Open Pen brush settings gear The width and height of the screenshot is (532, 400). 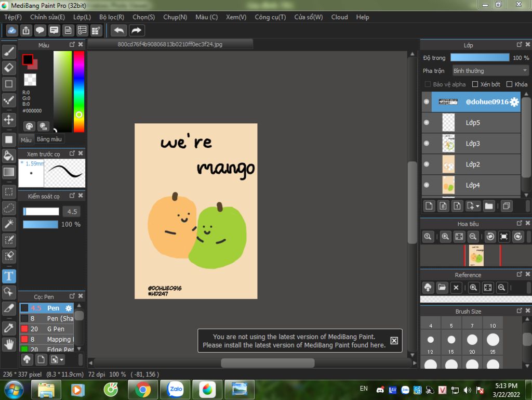tap(69, 308)
